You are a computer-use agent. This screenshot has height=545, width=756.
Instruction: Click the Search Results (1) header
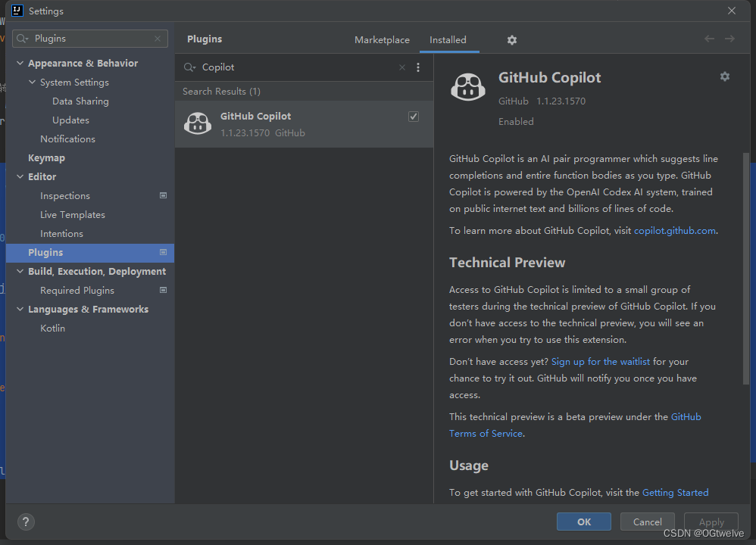pyautogui.click(x=221, y=92)
